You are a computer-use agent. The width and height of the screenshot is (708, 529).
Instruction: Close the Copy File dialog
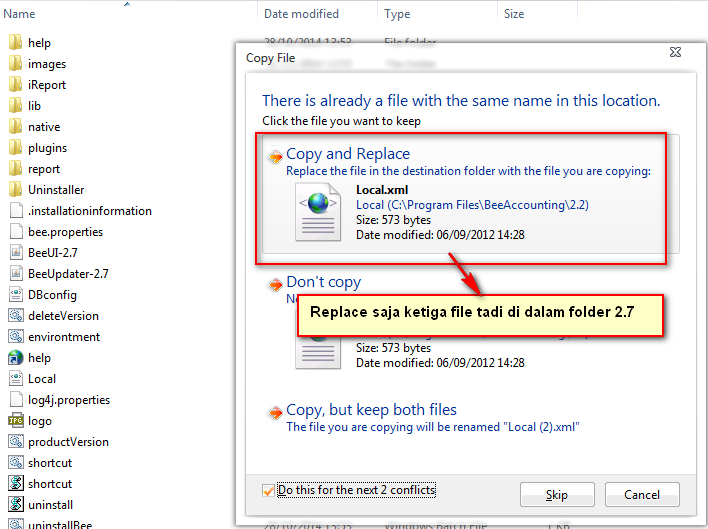[675, 52]
